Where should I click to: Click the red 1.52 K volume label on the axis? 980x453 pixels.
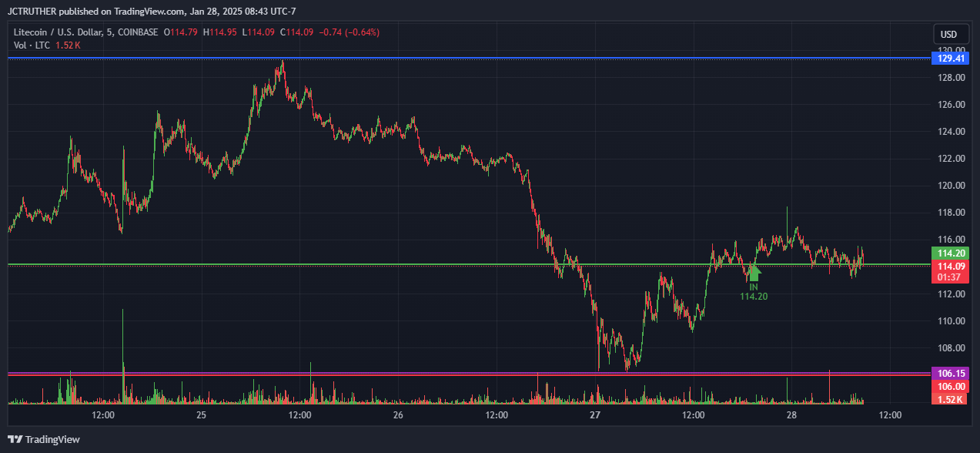(x=948, y=398)
